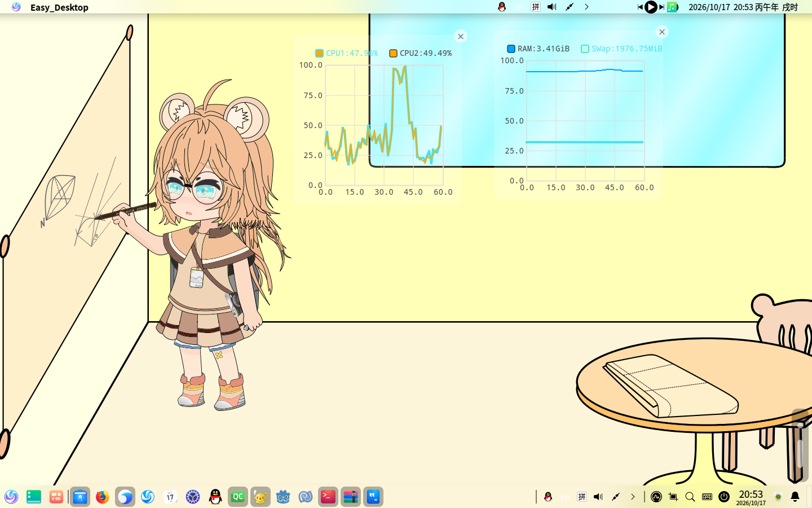
Task: Open the yellow teapot app in the dock
Action: coord(261,497)
